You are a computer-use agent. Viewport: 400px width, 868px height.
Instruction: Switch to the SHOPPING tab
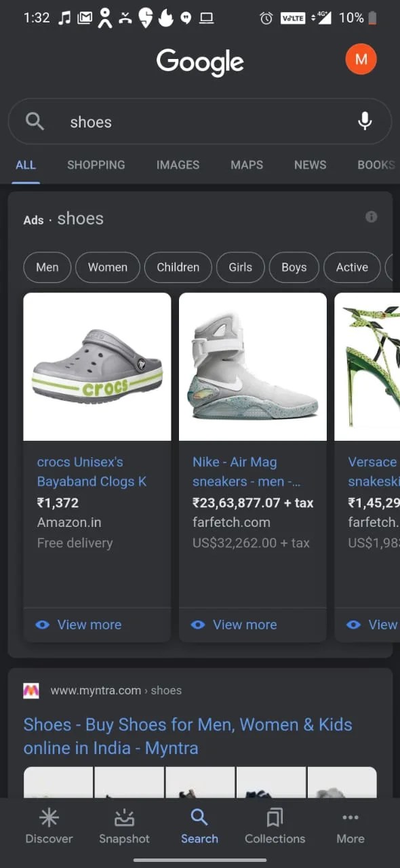96,165
